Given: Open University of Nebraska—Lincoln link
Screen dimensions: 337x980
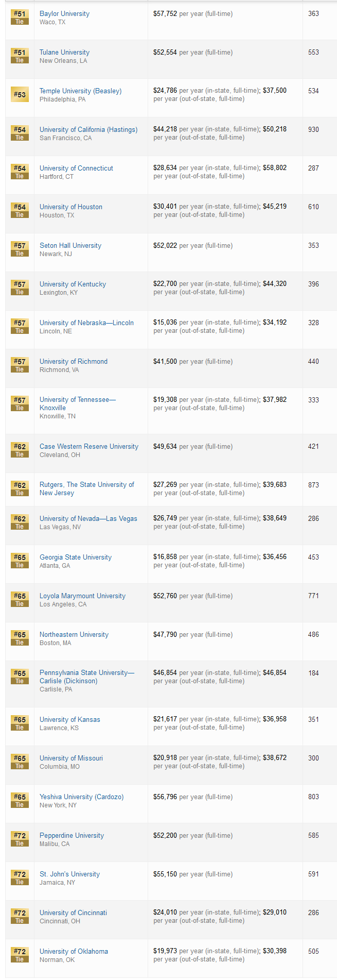Looking at the screenshot, I should (x=86, y=323).
